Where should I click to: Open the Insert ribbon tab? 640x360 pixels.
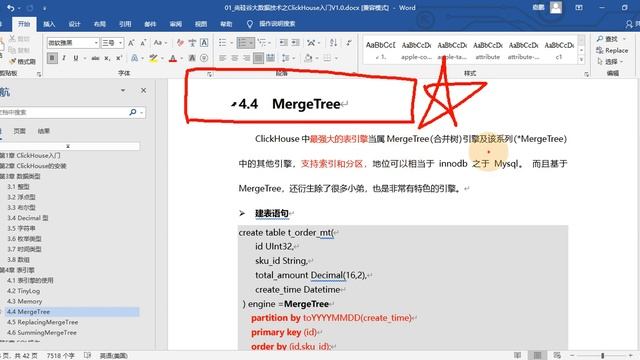pyautogui.click(x=49, y=24)
